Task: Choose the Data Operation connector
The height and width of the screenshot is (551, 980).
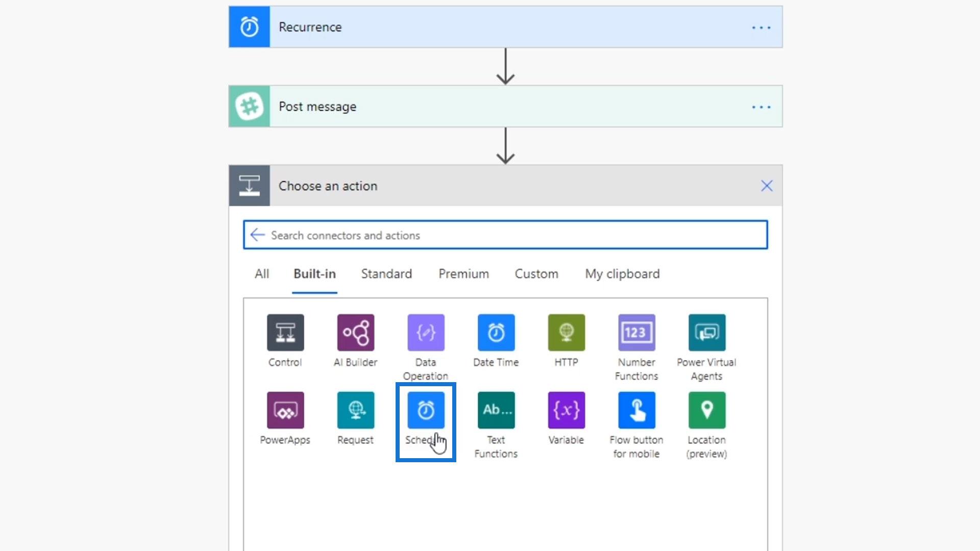Action: 426,333
